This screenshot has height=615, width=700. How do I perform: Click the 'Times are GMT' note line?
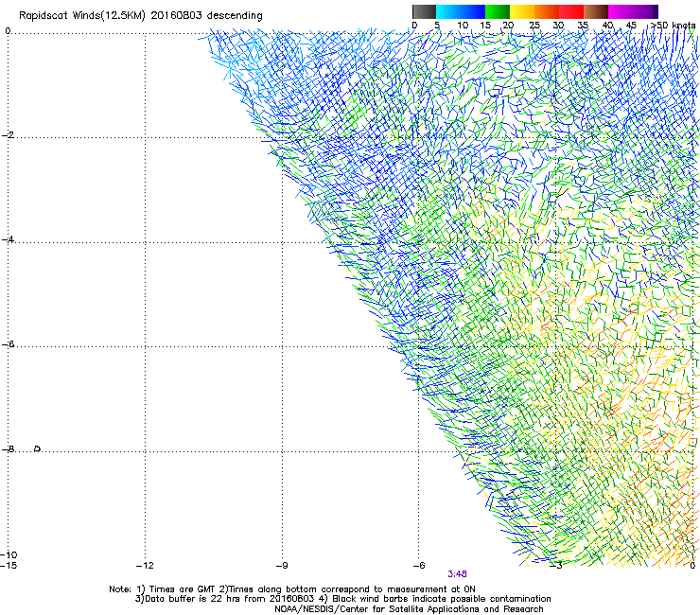pos(292,589)
